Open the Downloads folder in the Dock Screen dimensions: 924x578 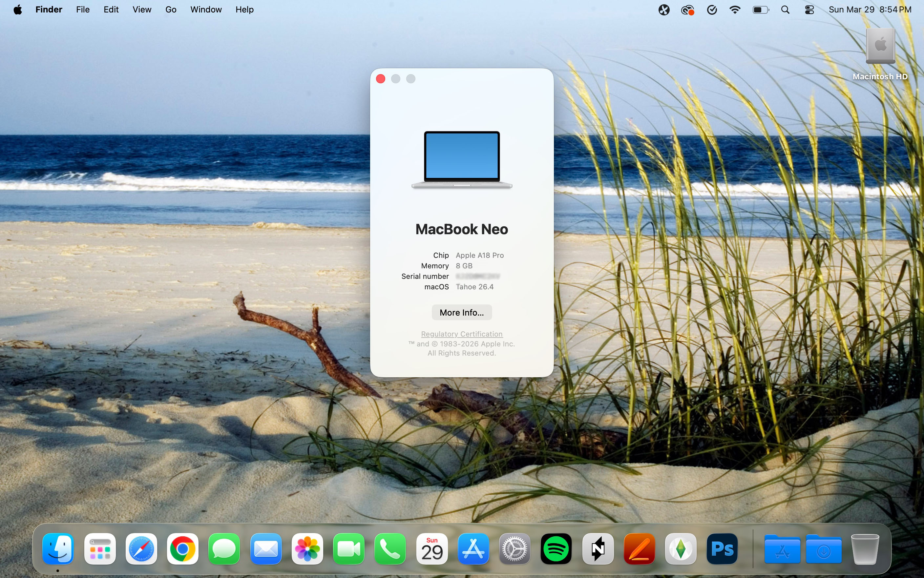click(x=824, y=549)
